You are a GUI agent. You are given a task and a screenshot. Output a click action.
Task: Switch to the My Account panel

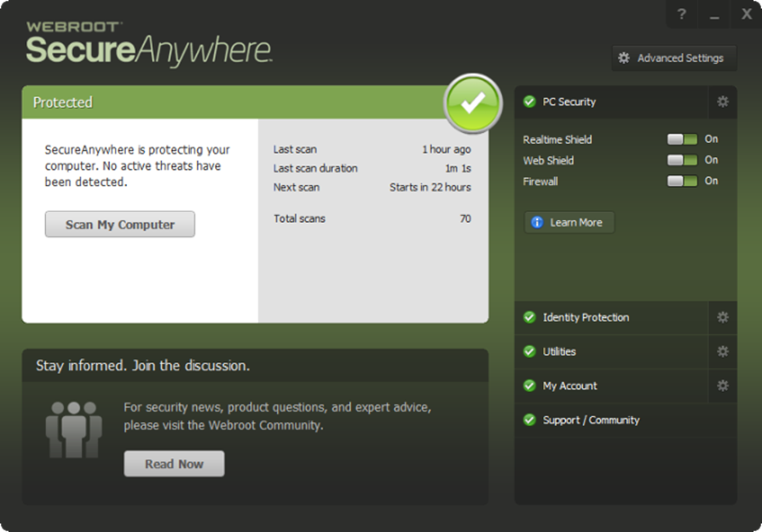point(566,386)
